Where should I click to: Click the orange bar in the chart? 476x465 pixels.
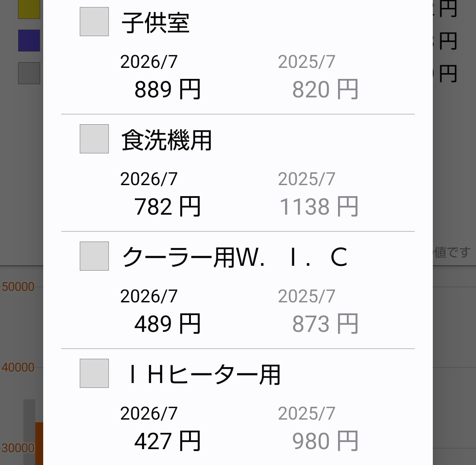[39, 443]
